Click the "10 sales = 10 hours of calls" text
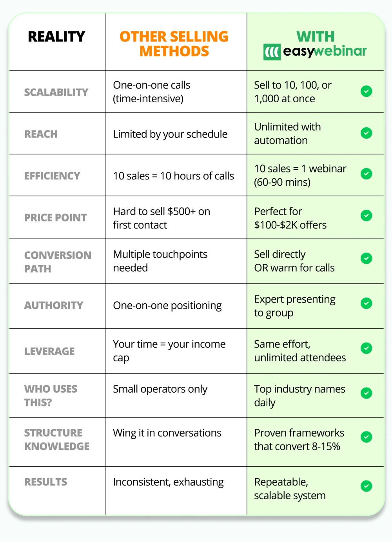This screenshot has width=392, height=542. pyautogui.click(x=173, y=176)
